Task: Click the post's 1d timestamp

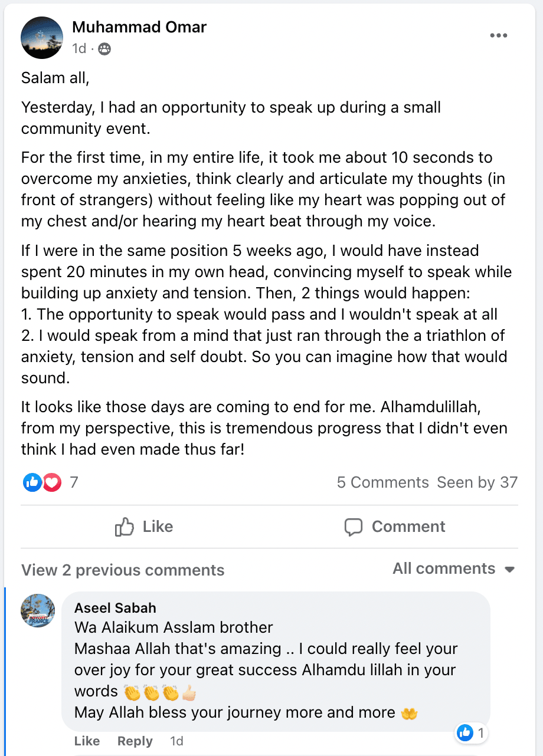Action: [x=79, y=49]
